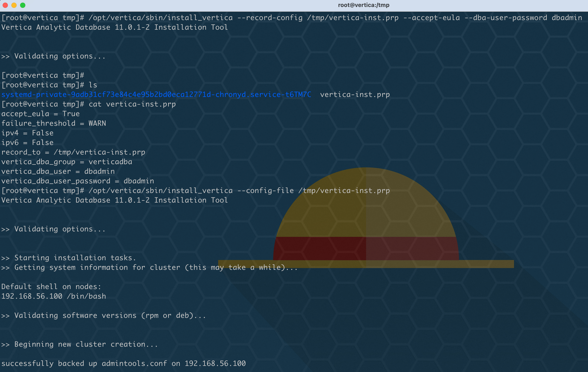The width and height of the screenshot is (588, 372).
Task: Click the second 'Vertica Analytic Database 11.0.1-2 Installation Tool' line
Action: [x=114, y=200]
